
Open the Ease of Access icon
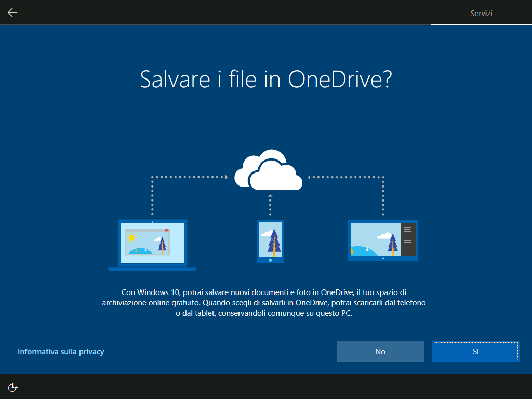[12, 388]
